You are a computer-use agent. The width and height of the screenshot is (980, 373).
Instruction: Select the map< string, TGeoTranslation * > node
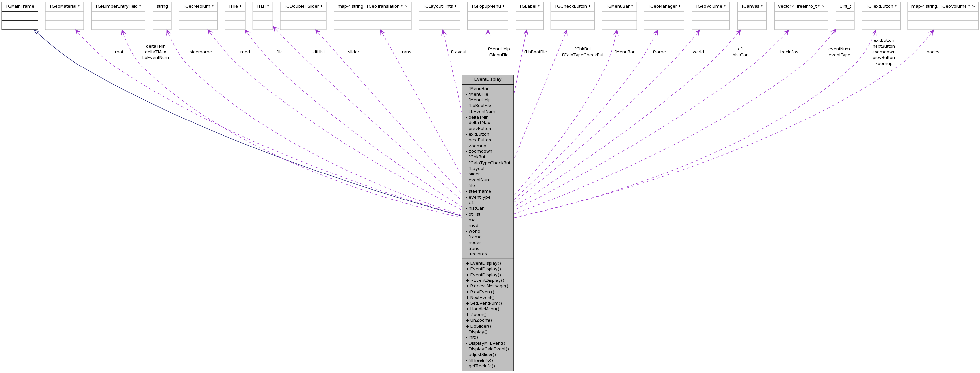click(372, 15)
